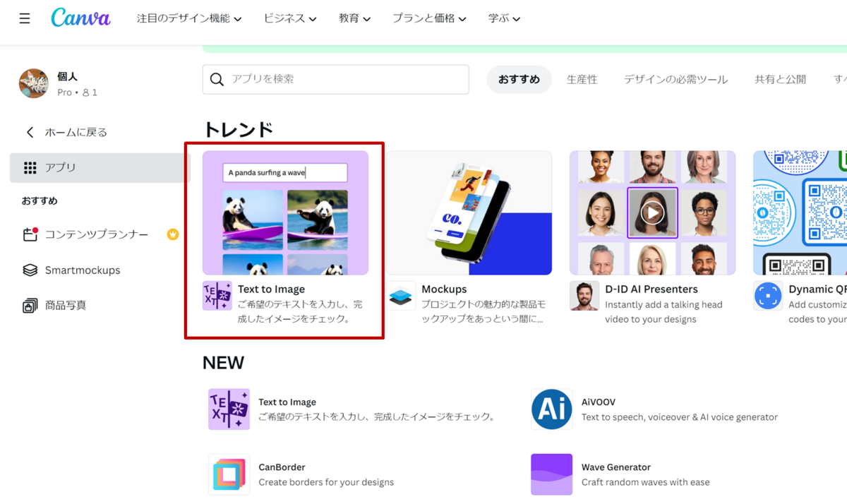
Task: Open the CanBorder app title
Action: pos(282,467)
